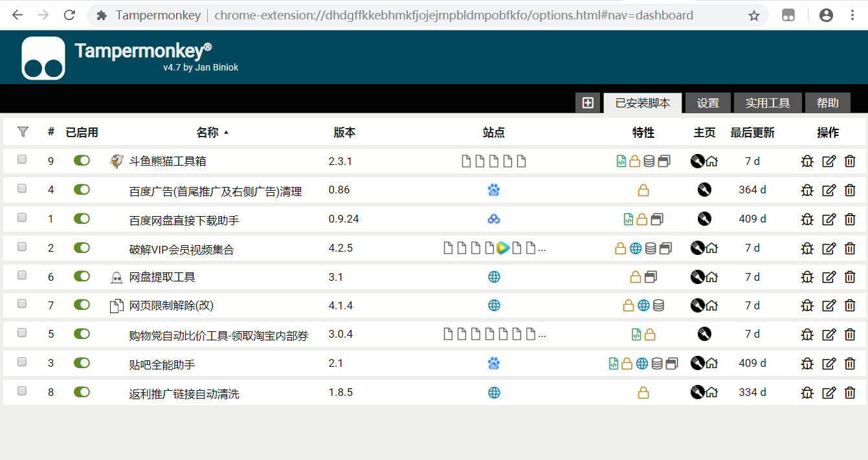Open script 斗鱼熊猫工具箱 by name

click(168, 162)
